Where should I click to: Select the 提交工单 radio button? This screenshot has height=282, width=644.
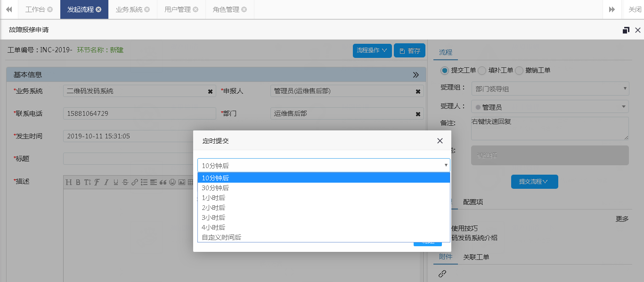pyautogui.click(x=444, y=71)
